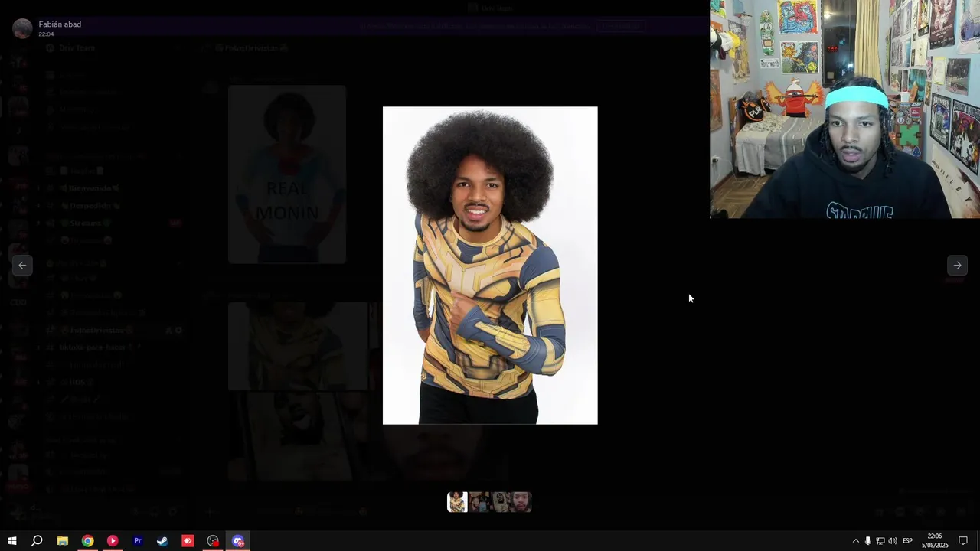Change the ESP input language
Screen dimensions: 980x551
point(907,541)
